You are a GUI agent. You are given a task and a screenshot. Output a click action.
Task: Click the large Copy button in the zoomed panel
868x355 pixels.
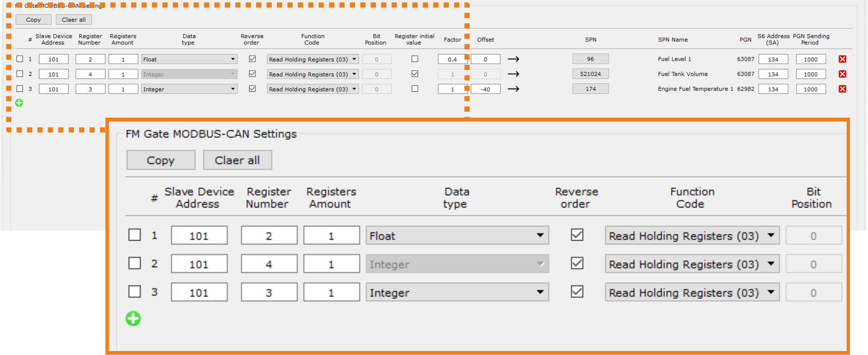click(x=161, y=160)
